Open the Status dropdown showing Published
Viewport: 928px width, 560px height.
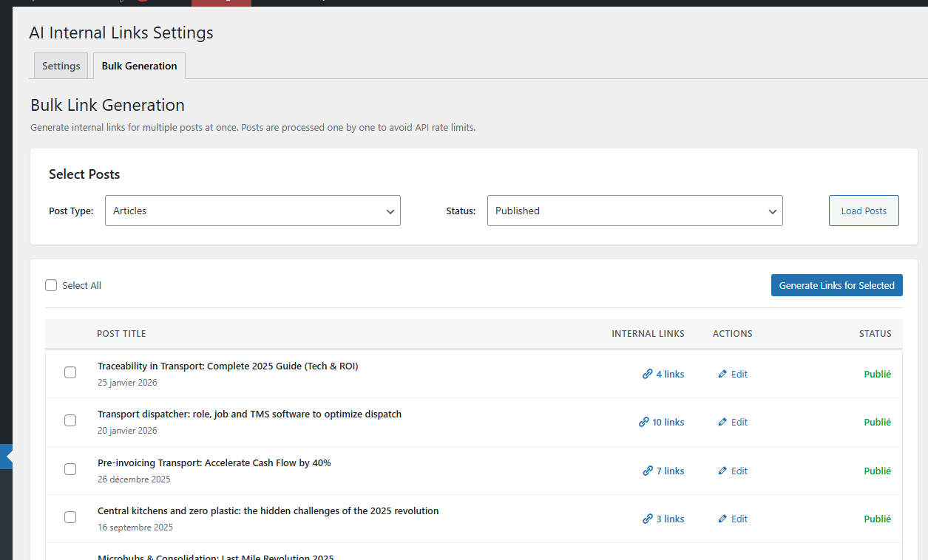(634, 211)
